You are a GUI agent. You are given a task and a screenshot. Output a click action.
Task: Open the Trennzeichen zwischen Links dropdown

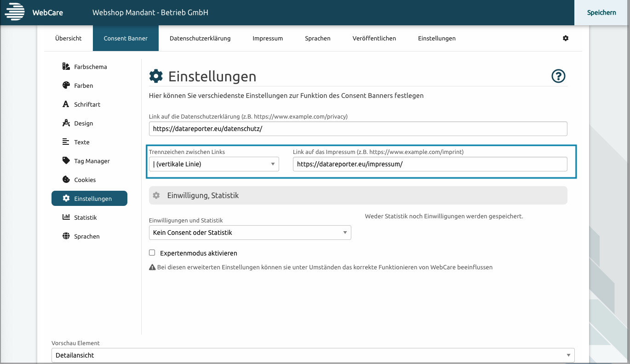(x=214, y=164)
